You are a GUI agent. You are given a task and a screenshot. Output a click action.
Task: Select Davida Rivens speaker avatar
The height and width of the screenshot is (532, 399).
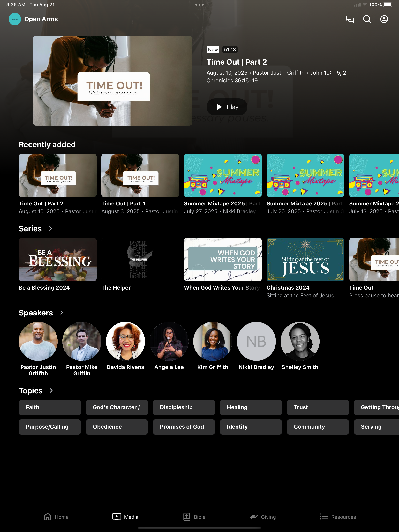[x=125, y=341]
